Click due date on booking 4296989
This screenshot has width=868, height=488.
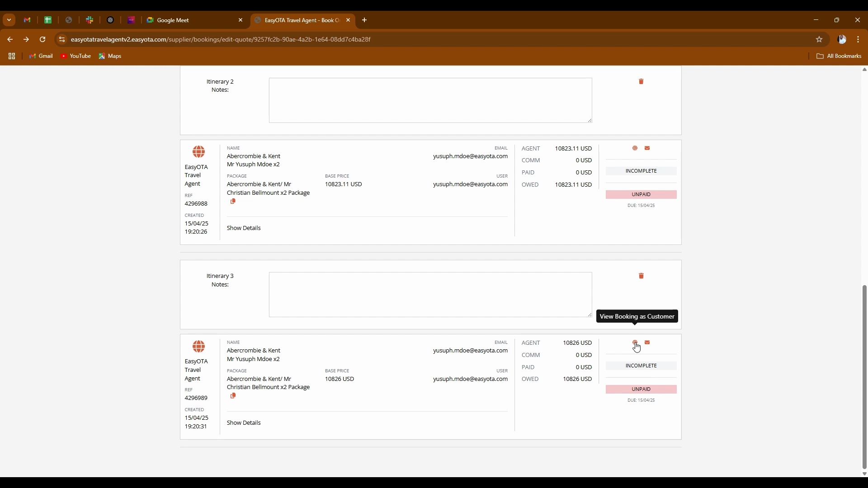pyautogui.click(x=641, y=400)
